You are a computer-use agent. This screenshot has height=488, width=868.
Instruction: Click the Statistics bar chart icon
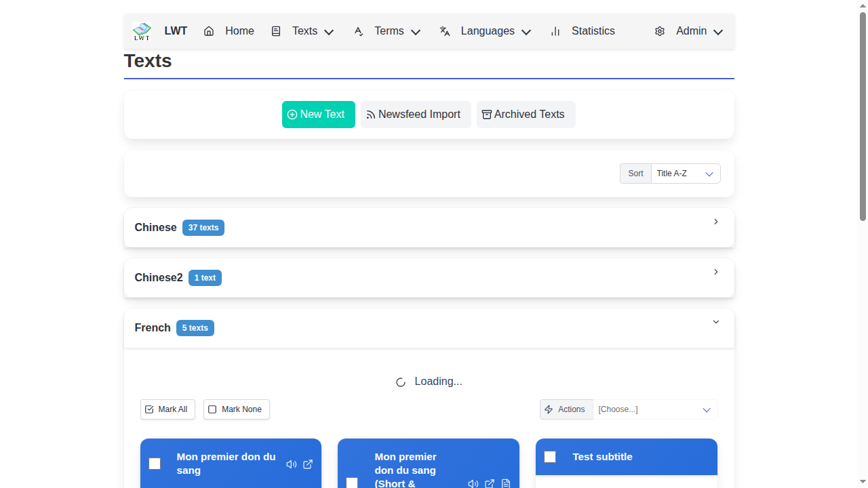click(555, 31)
